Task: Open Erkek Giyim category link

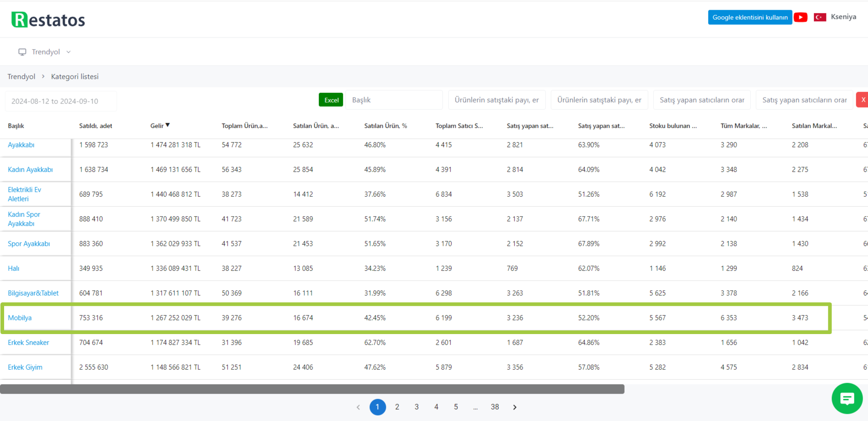Action: (x=25, y=367)
